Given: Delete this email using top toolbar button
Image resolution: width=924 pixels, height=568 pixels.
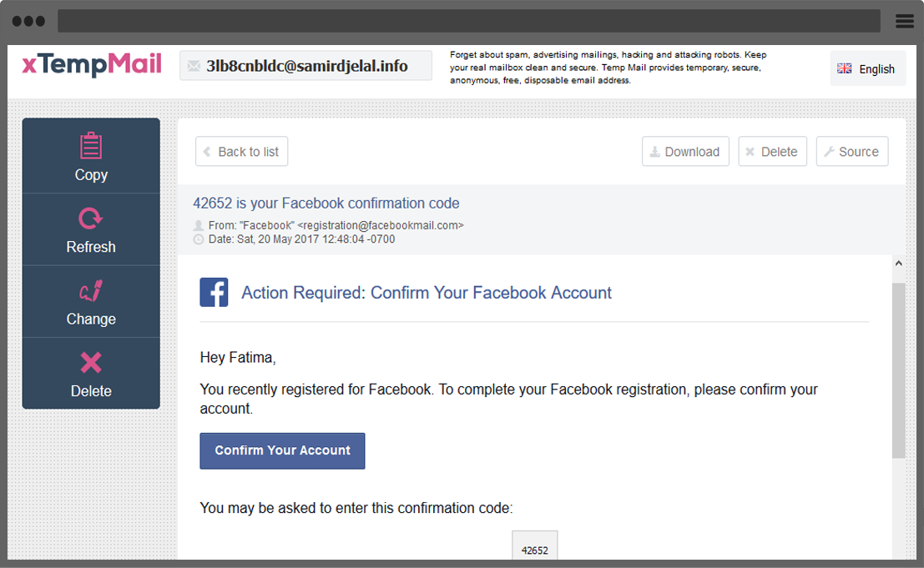Looking at the screenshot, I should click(772, 152).
